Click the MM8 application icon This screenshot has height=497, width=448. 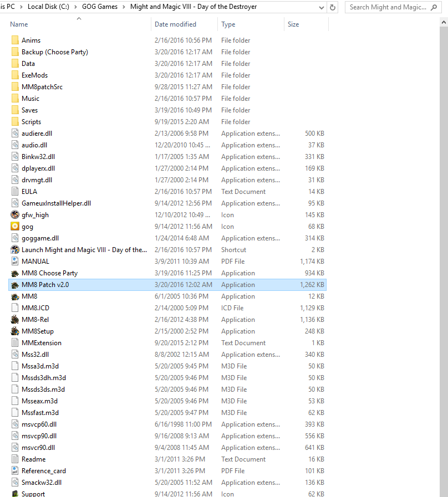[15, 296]
